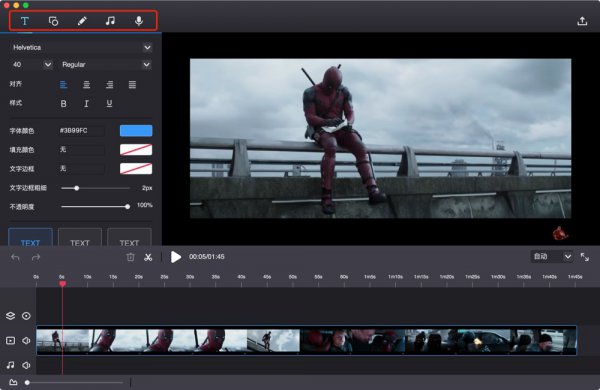The width and height of the screenshot is (600, 390).
Task: Click the video track icon
Action: 10,340
